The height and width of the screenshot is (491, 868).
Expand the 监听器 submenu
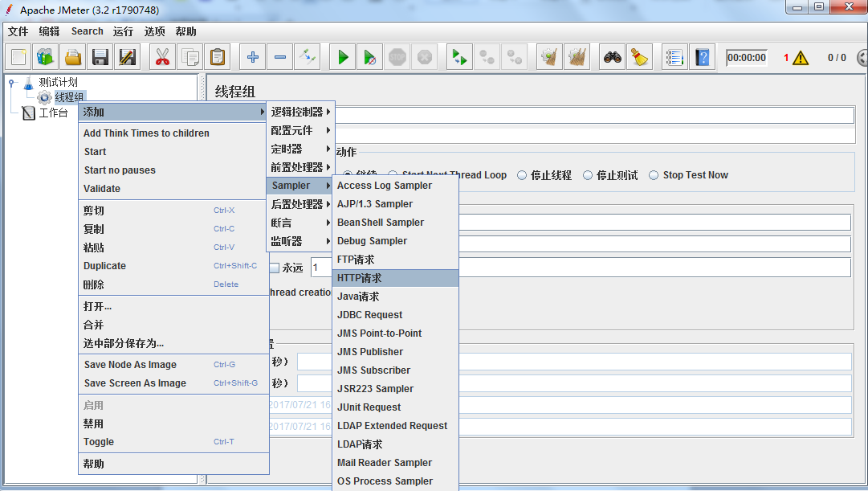tap(300, 241)
